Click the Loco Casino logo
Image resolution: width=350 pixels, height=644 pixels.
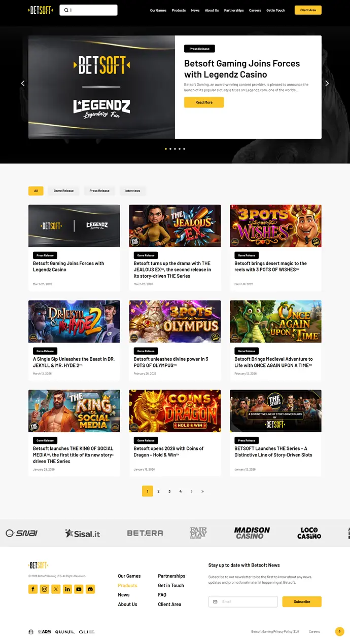309,533
